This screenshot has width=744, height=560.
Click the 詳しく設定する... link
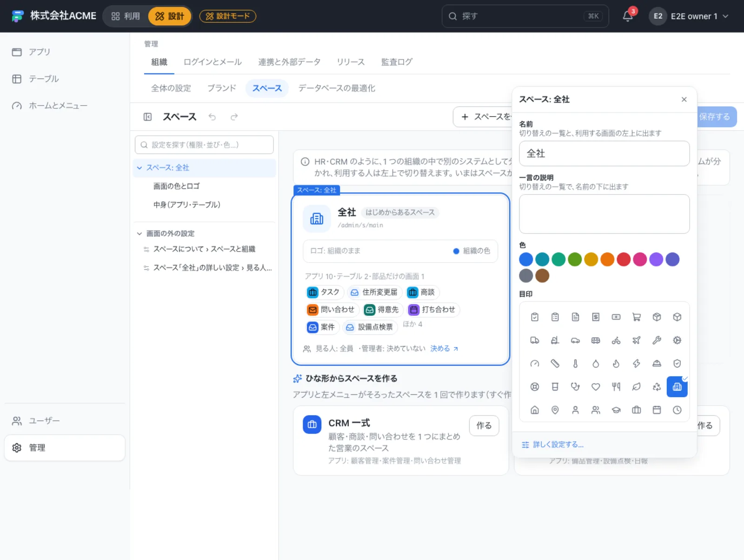click(553, 445)
